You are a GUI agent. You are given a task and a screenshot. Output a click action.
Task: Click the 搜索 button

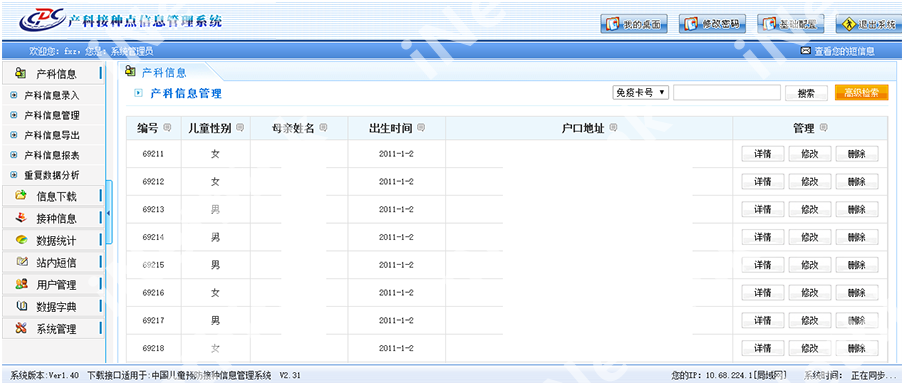(x=806, y=93)
